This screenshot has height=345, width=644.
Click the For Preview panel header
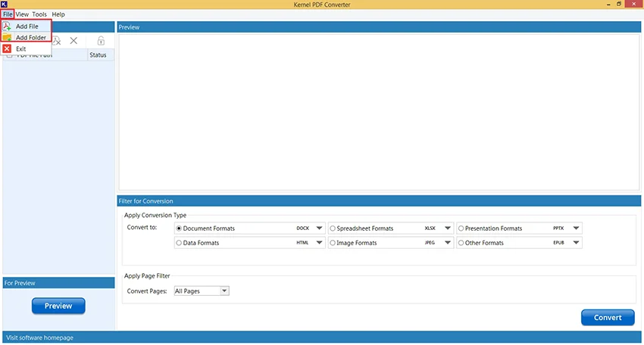click(x=58, y=283)
